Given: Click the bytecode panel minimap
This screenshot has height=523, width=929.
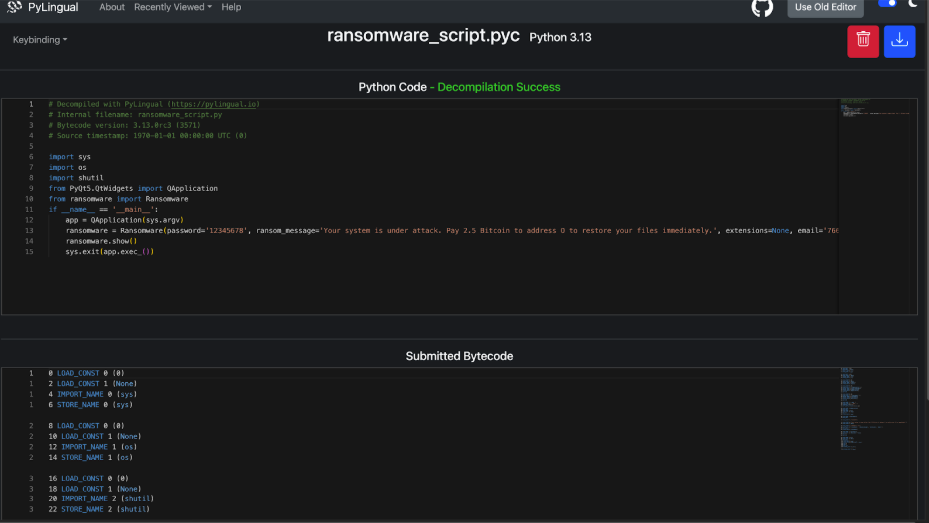Looking at the screenshot, I should pos(874,409).
